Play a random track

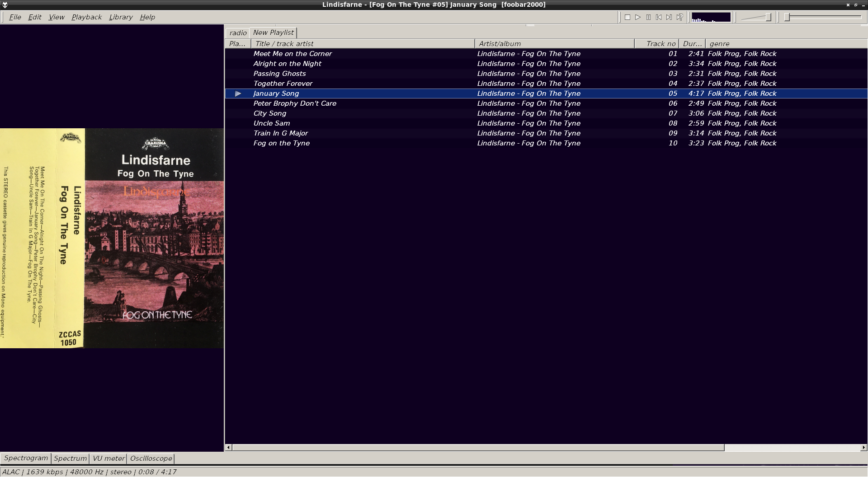679,17
